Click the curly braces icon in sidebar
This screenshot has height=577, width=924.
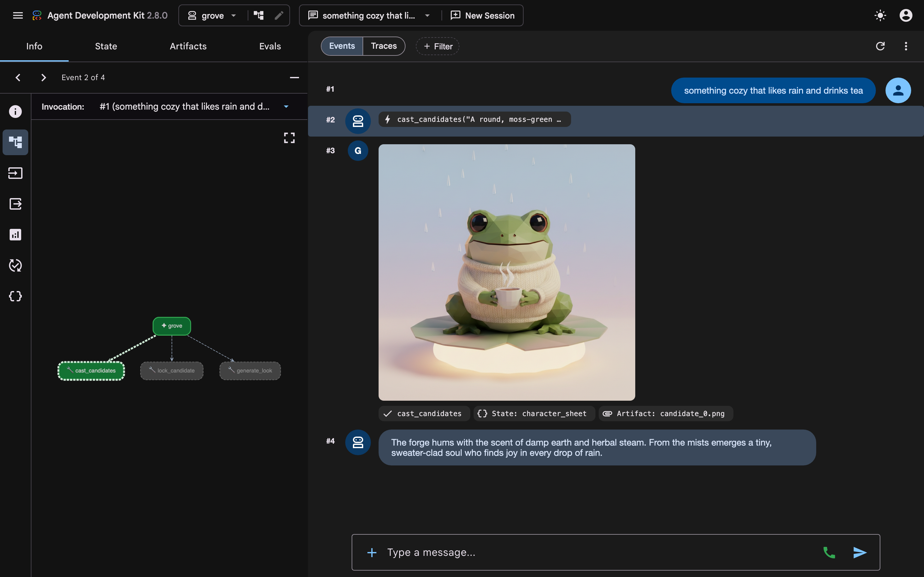[15, 296]
